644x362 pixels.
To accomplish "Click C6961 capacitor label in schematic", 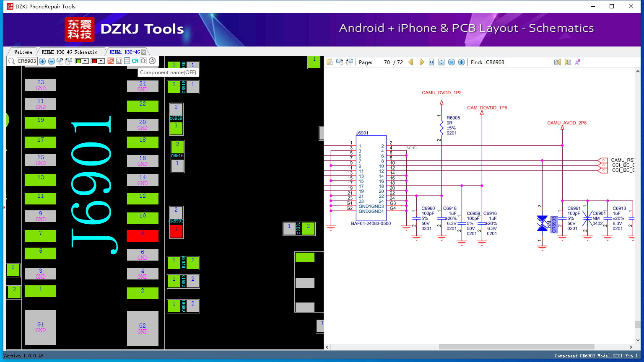I will click(574, 208).
